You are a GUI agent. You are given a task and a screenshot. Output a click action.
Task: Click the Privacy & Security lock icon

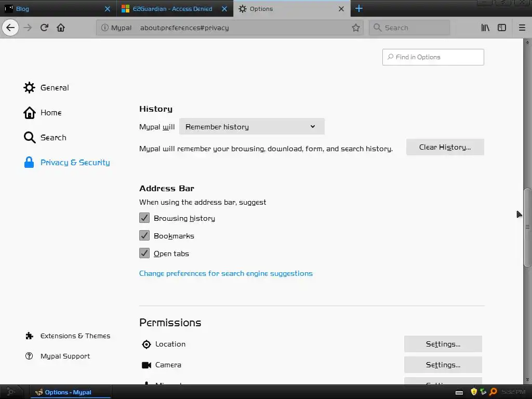[x=29, y=163]
